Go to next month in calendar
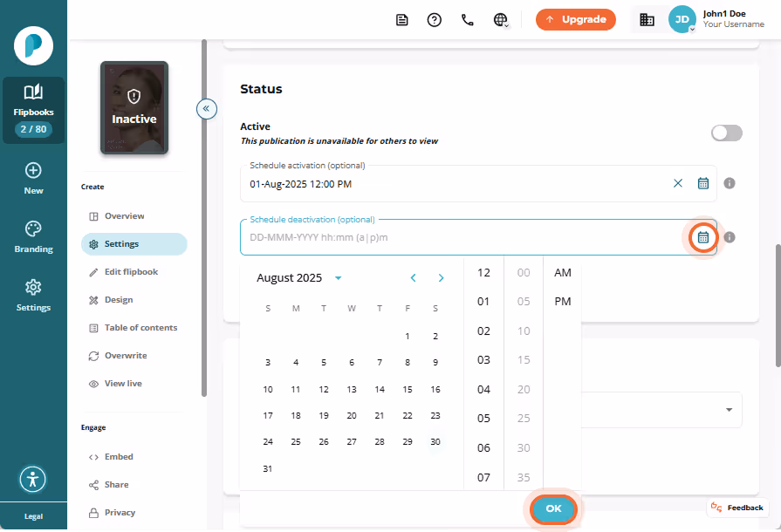Viewport: 781px width, 532px height. point(441,278)
